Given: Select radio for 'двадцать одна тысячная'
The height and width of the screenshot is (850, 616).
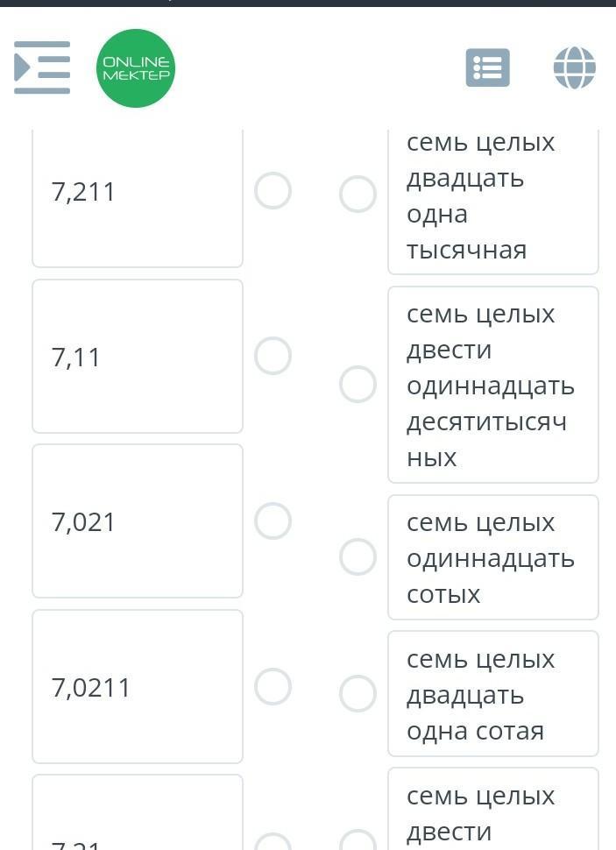Looking at the screenshot, I should (x=358, y=194).
